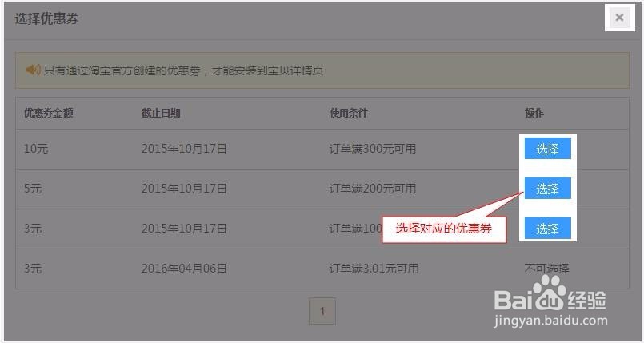The width and height of the screenshot is (644, 343).
Task: Click the 截止日期 column header
Action: click(161, 113)
